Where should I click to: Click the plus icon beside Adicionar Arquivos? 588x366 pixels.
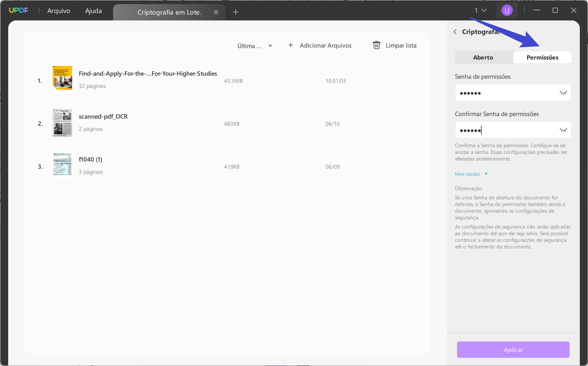(x=290, y=45)
